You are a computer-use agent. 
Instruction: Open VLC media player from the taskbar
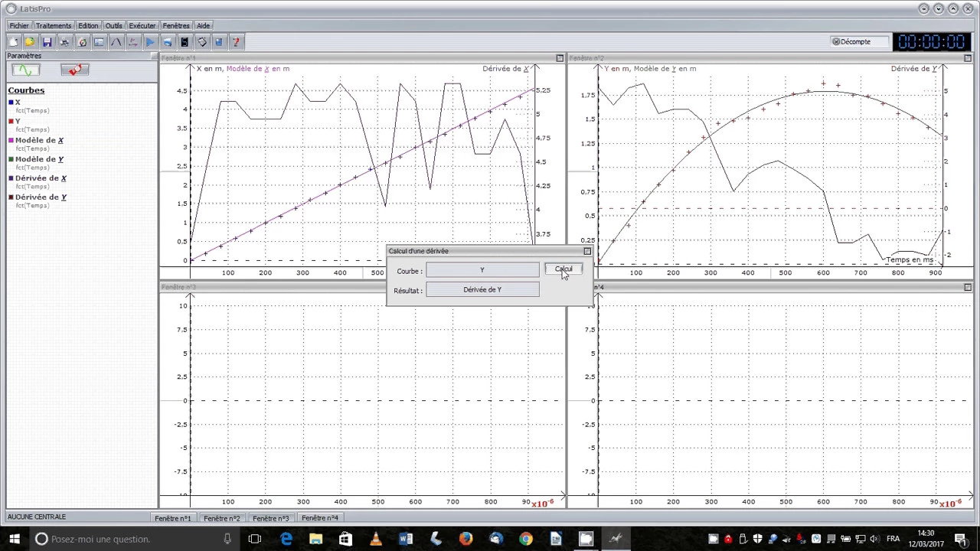tap(376, 539)
